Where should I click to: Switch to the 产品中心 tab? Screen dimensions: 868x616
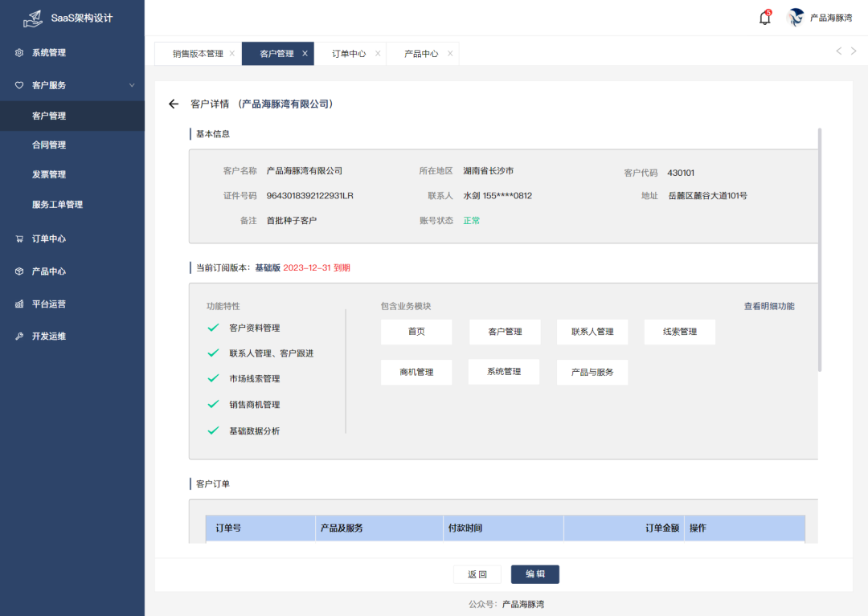421,54
